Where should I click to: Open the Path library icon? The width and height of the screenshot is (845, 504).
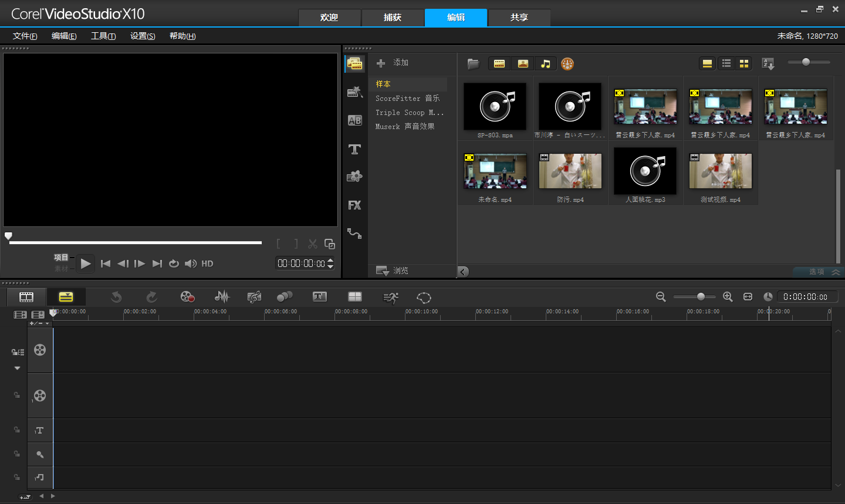click(x=354, y=233)
